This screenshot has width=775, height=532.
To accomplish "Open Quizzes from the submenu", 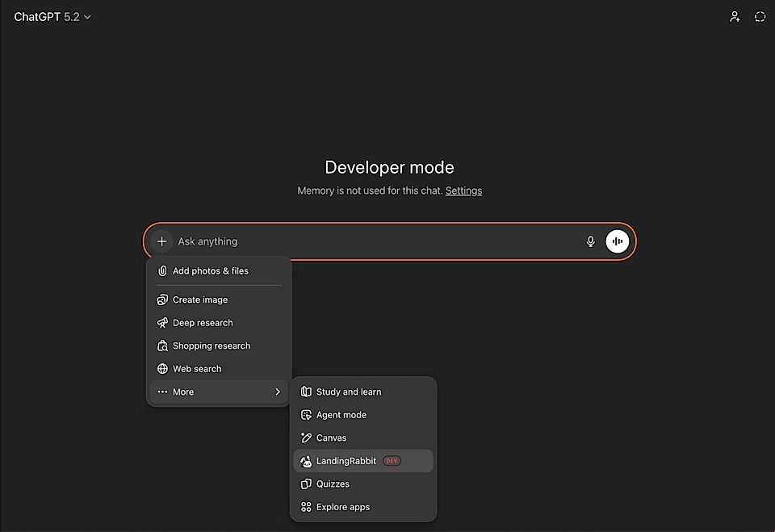I will coord(333,484).
